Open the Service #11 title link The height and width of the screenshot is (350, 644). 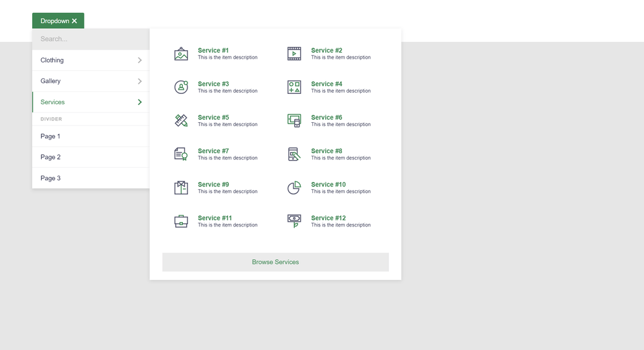pos(215,218)
